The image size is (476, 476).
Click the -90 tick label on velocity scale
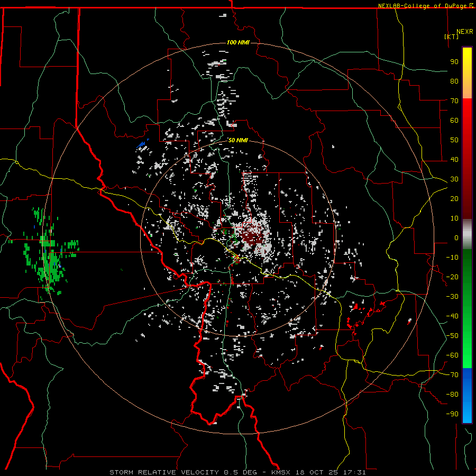[x=452, y=414]
